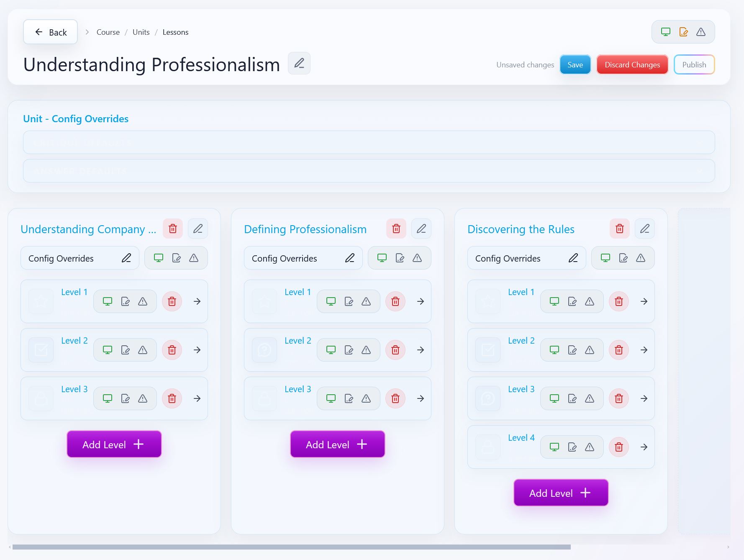Screen dimensions: 744x560
Task: Click the pencil icon beside the title Understanding Professionalism
Action: tap(299, 63)
